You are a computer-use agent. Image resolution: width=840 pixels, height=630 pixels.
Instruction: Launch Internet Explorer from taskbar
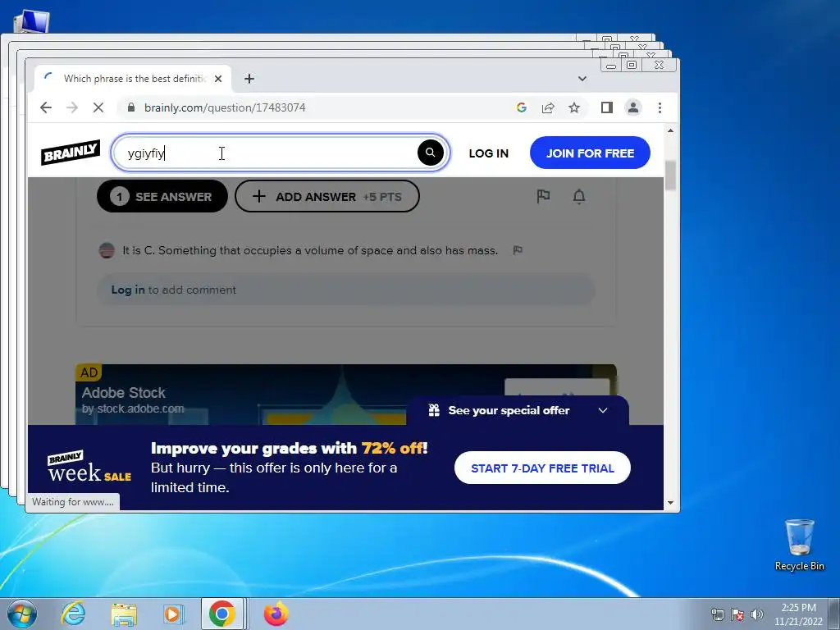73,614
